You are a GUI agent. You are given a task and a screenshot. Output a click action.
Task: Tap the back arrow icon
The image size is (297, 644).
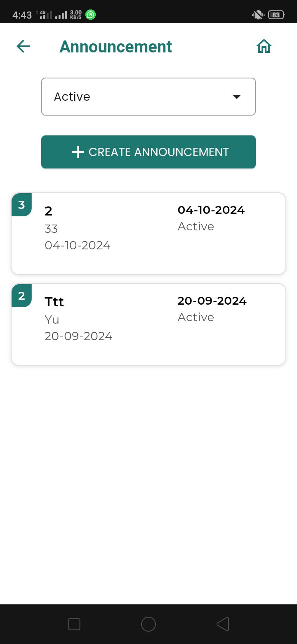tap(23, 46)
